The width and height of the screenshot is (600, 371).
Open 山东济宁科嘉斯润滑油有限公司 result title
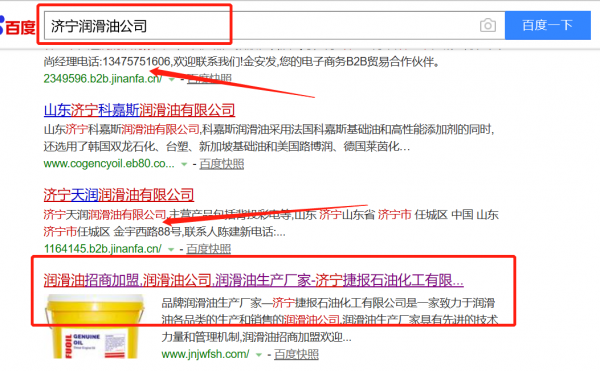coord(139,110)
